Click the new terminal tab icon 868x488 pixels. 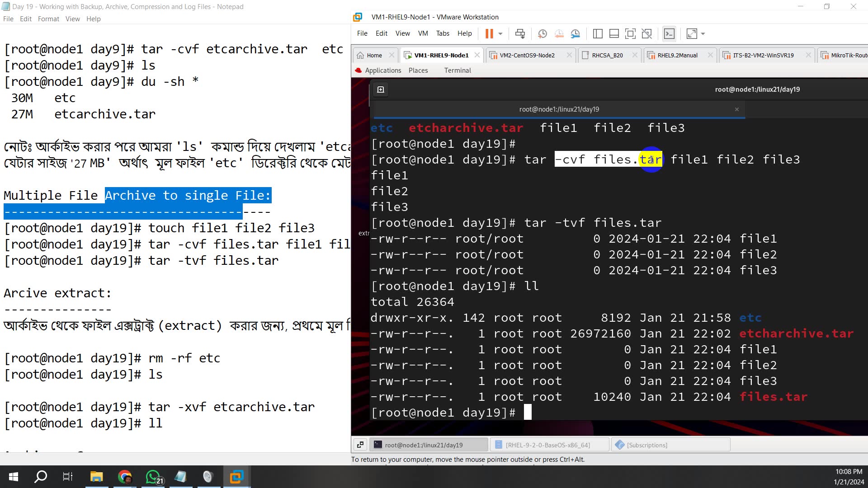pos(381,89)
